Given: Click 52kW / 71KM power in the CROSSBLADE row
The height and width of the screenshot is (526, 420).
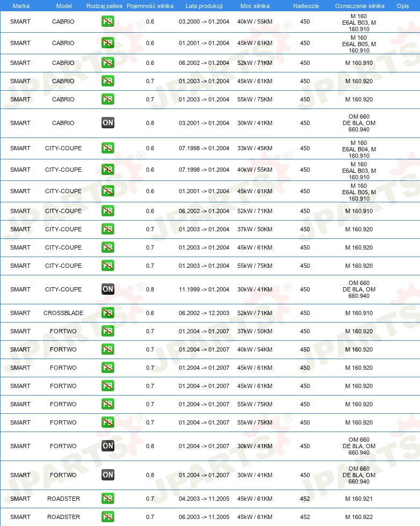Looking at the screenshot, I should coord(255,313).
